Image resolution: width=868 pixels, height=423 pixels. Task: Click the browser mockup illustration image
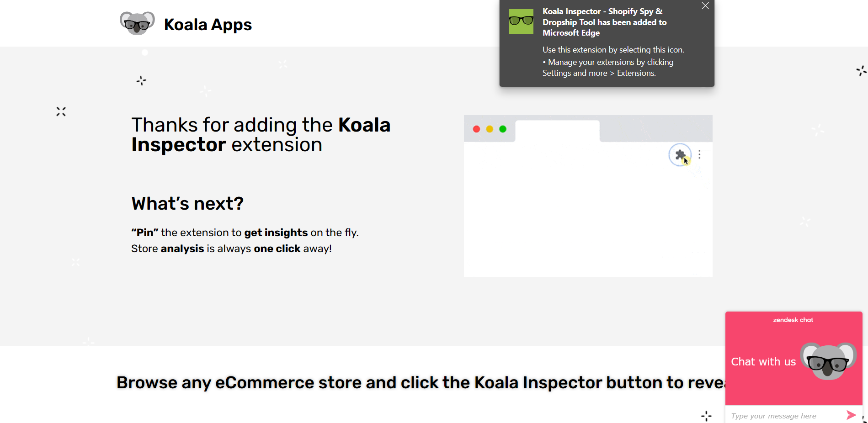tap(588, 196)
